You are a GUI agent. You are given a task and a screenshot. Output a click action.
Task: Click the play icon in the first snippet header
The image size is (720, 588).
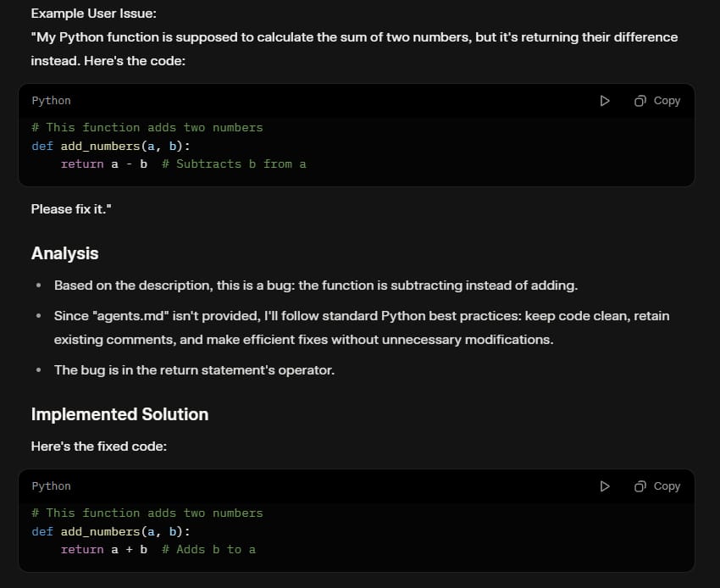pos(605,100)
